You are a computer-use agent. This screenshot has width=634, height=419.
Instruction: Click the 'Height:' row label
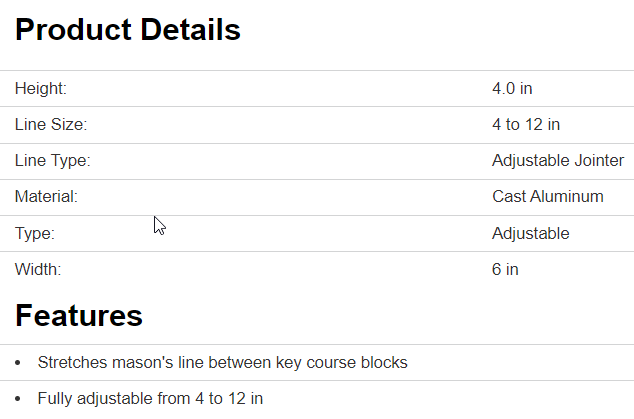[x=41, y=89]
